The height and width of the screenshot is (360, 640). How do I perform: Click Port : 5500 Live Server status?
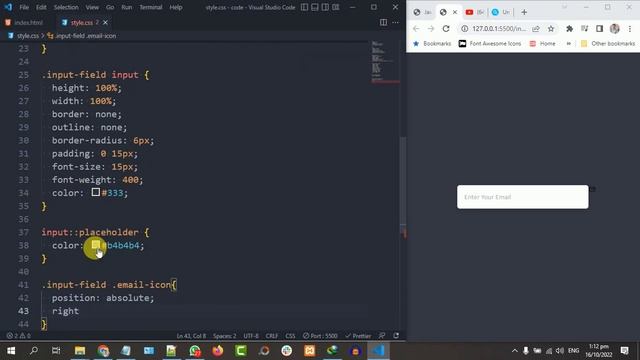click(x=320, y=336)
